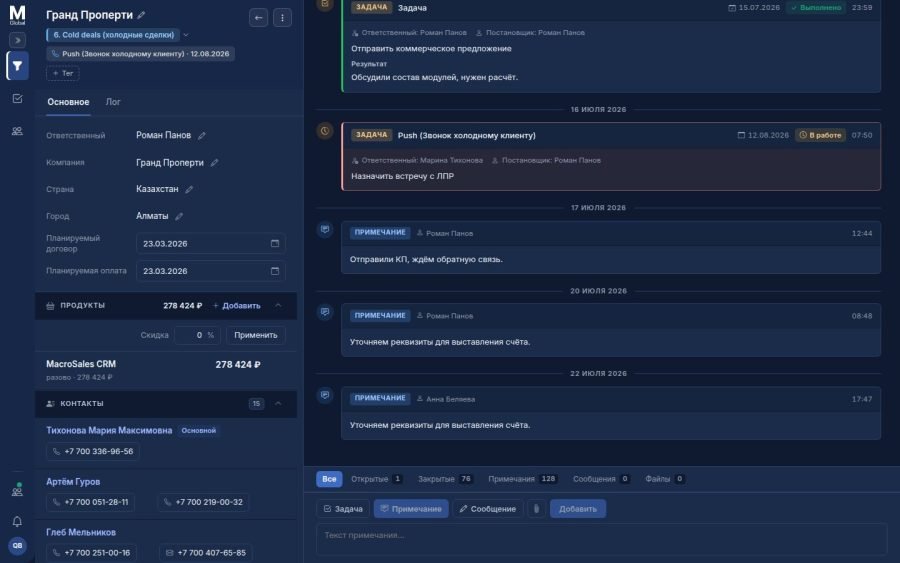Image resolution: width=900 pixels, height=563 pixels.
Task: Call phone +7 700 336-96-56
Action: click(x=93, y=452)
